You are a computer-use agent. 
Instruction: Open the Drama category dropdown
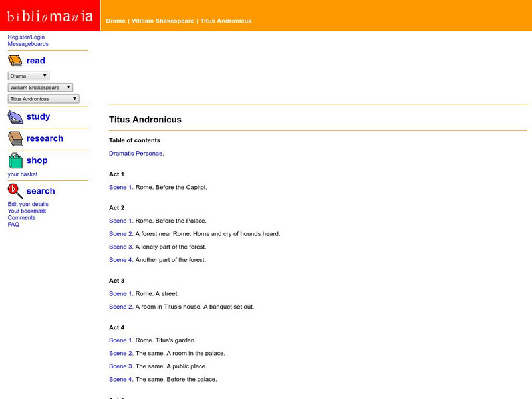[29, 76]
